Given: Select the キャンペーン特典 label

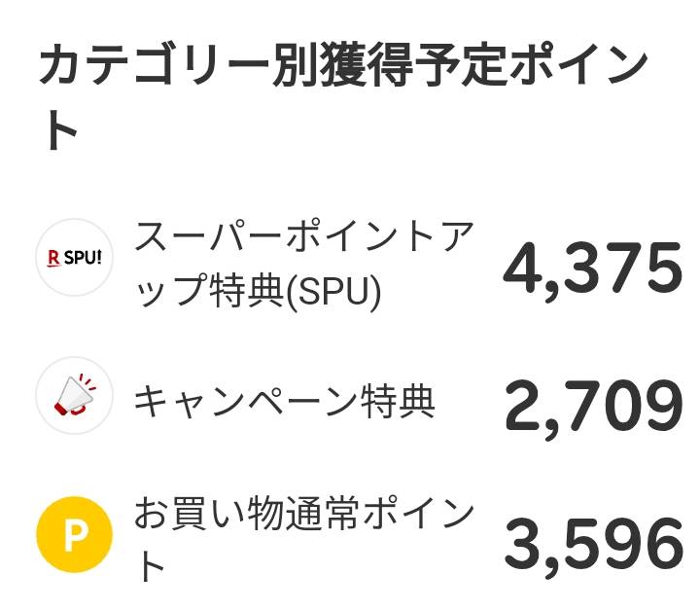Looking at the screenshot, I should click(284, 401).
